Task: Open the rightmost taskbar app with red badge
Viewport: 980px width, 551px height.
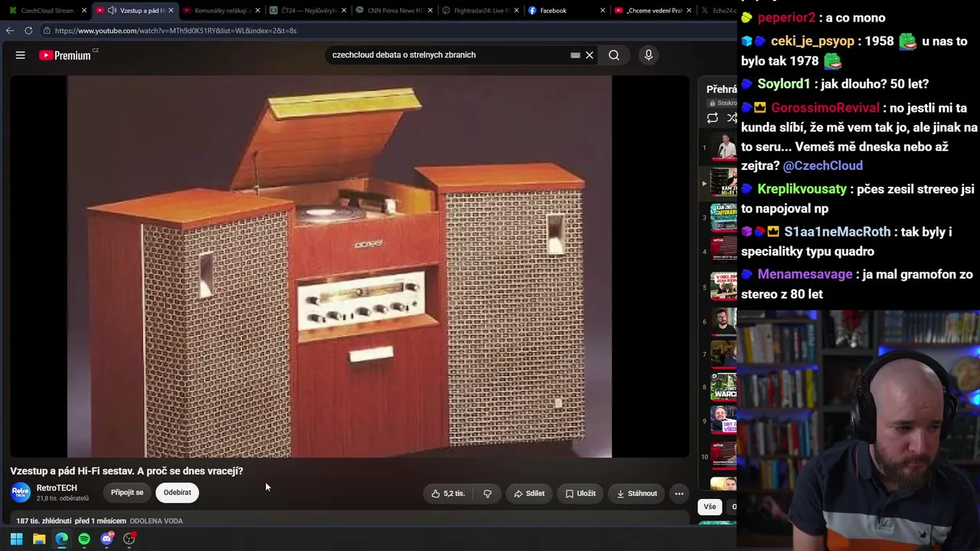Action: pos(129,539)
